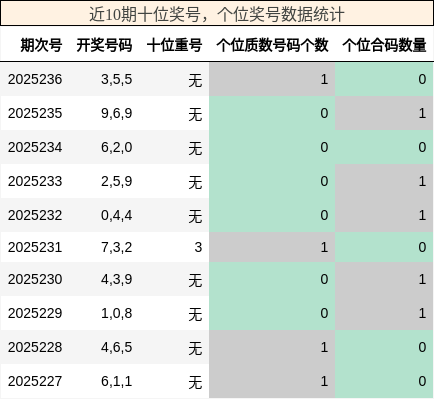Select the 期次号 column header
This screenshot has height=399, width=434.
(41, 45)
